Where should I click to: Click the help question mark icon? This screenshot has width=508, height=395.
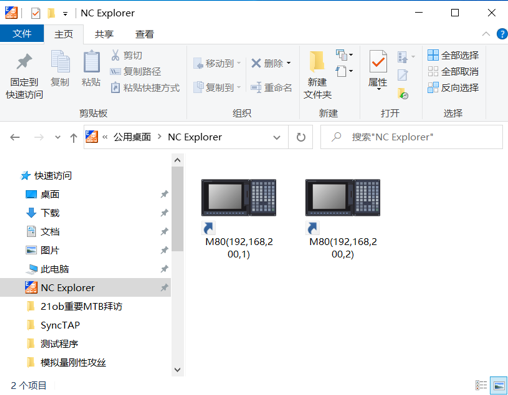(502, 34)
